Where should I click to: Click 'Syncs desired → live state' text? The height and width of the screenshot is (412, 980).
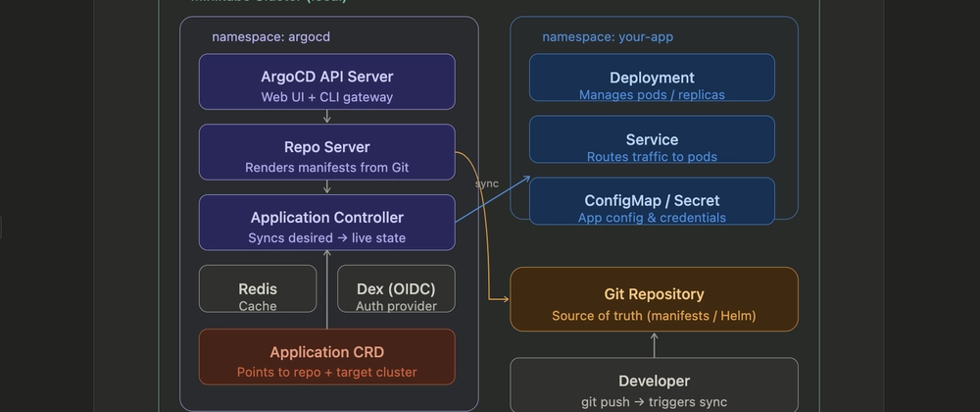pyautogui.click(x=327, y=237)
